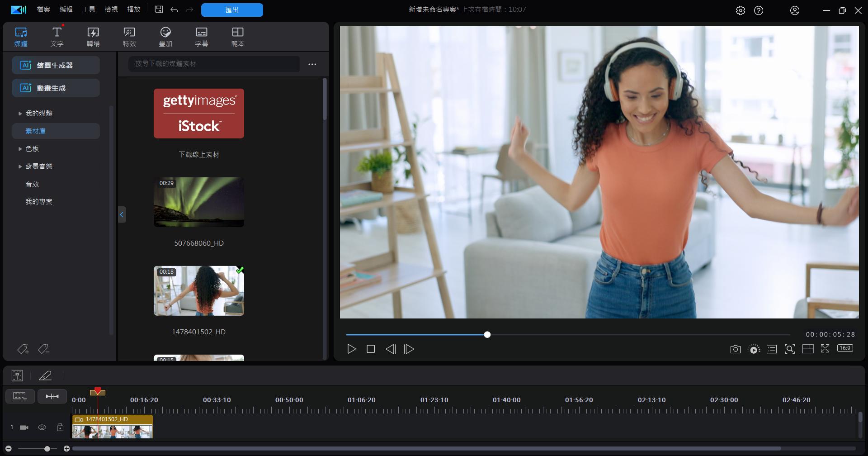Click the timeline zoom slider handle
Viewport: 868px width, 456px height.
click(x=47, y=449)
